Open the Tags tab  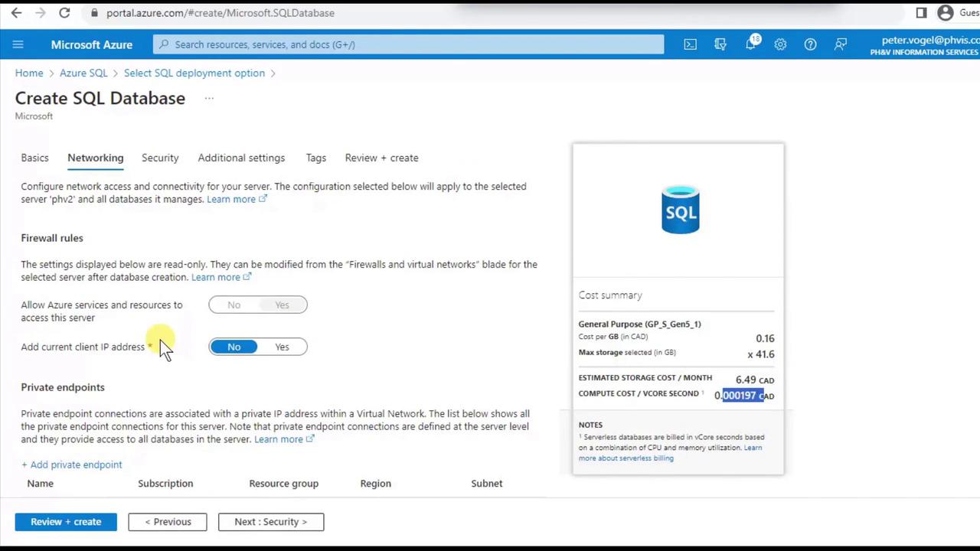point(315,158)
